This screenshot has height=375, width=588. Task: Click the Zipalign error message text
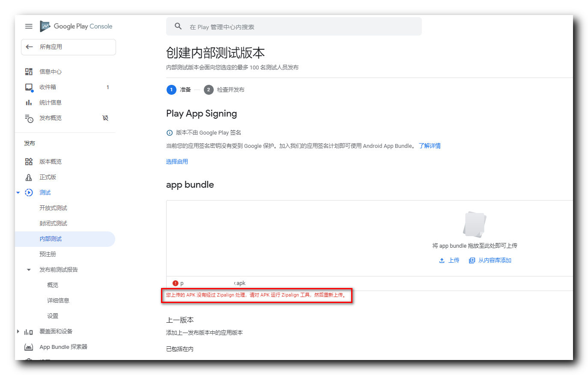point(256,295)
